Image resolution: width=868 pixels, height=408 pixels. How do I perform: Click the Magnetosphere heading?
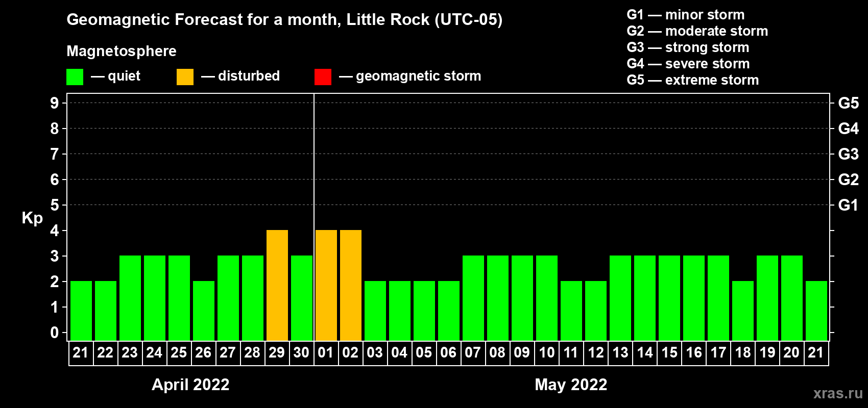click(x=122, y=51)
